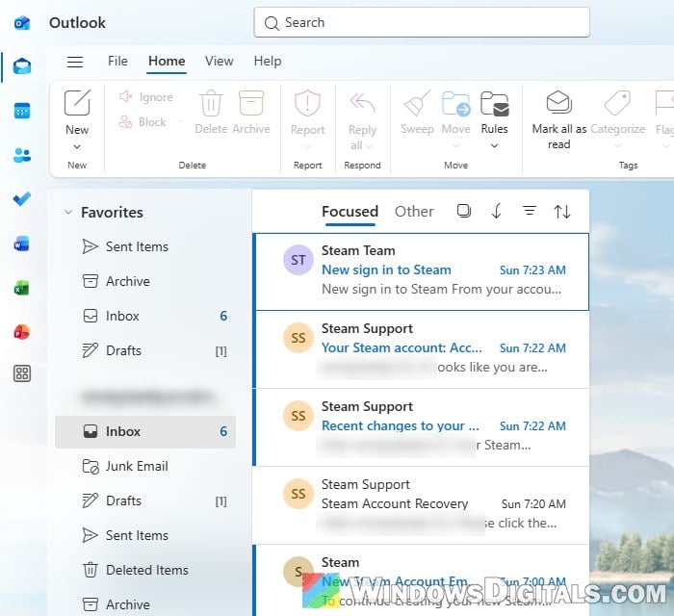
Task: Click the Reply all arrows icon
Action: 362,103
